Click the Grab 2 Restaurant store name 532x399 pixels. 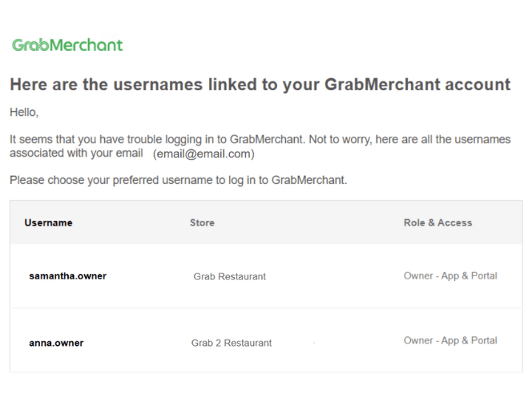[x=231, y=343]
